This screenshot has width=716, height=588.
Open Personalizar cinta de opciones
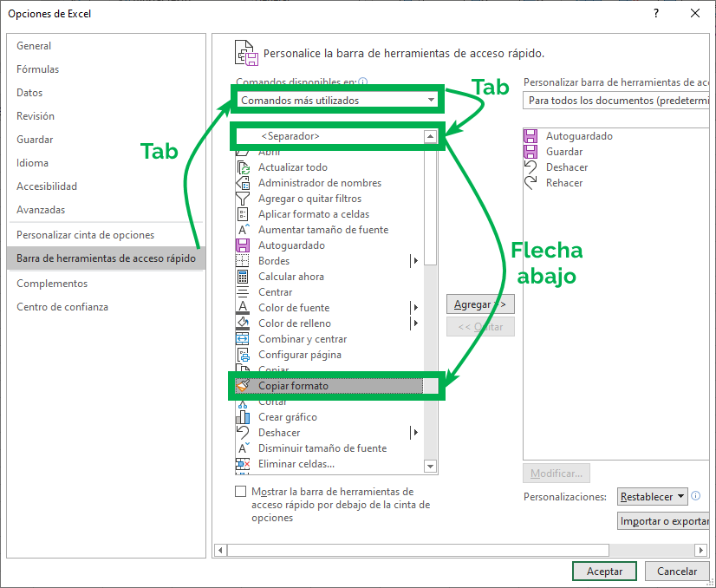pos(106,235)
